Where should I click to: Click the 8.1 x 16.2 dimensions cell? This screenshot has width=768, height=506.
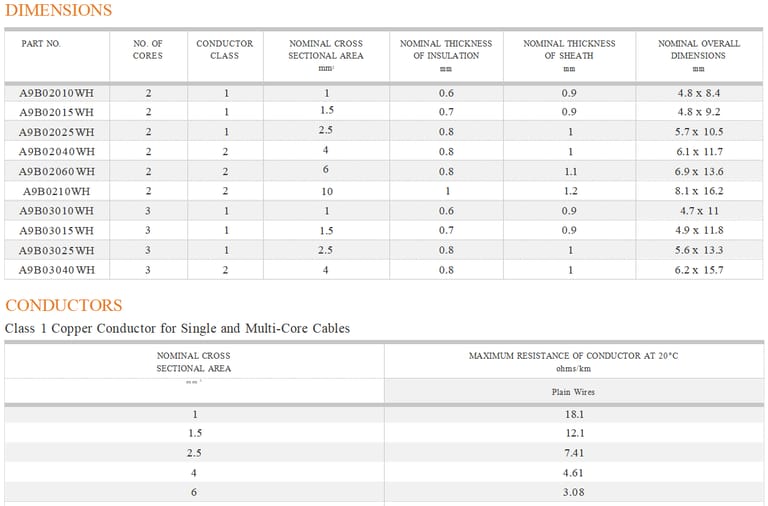(x=699, y=191)
